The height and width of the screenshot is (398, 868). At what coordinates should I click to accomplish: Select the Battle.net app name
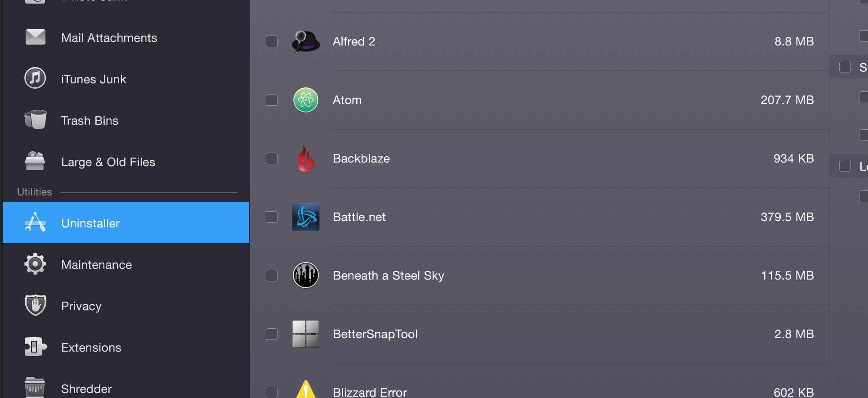[x=359, y=217]
